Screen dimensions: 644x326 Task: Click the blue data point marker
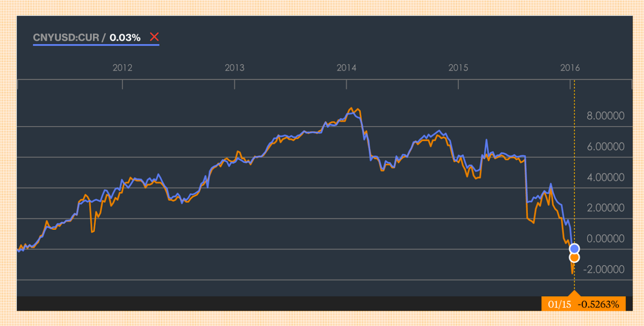tap(574, 249)
